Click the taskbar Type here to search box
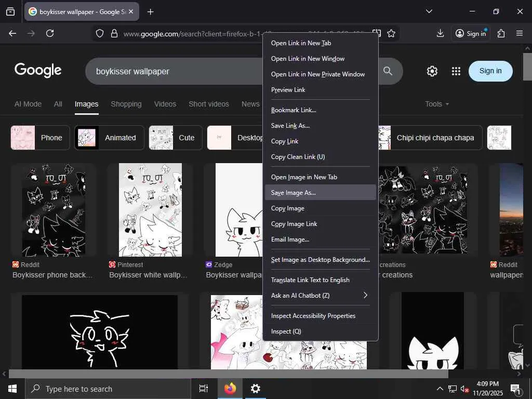Image resolution: width=532 pixels, height=399 pixels. pos(108,389)
